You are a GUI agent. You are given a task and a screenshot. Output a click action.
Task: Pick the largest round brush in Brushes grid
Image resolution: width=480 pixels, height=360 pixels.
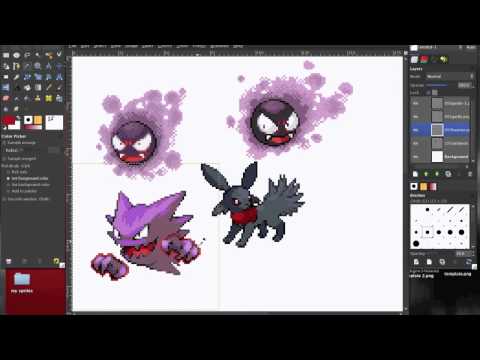click(416, 244)
